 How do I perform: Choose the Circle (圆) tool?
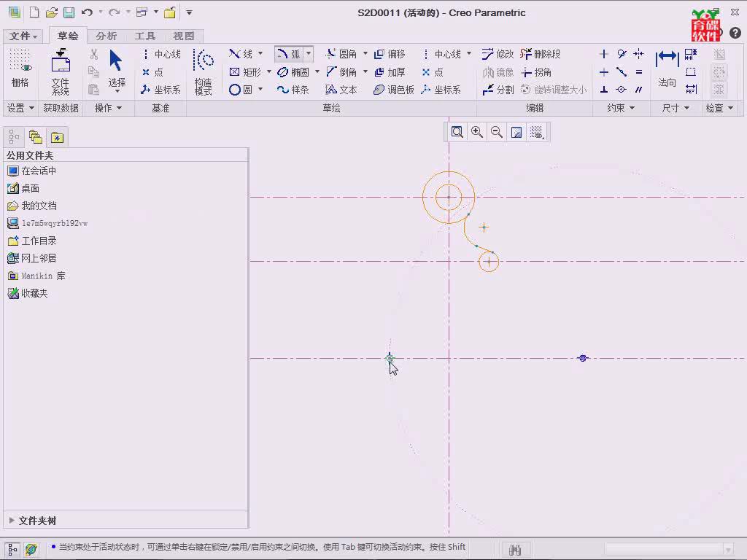(241, 90)
